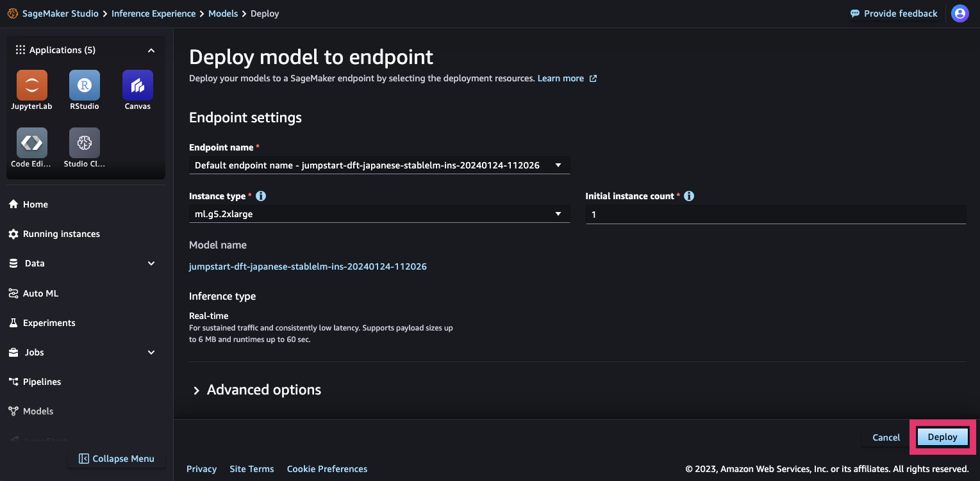Click the Instance type info icon
This screenshot has height=481, width=980.
click(x=260, y=196)
